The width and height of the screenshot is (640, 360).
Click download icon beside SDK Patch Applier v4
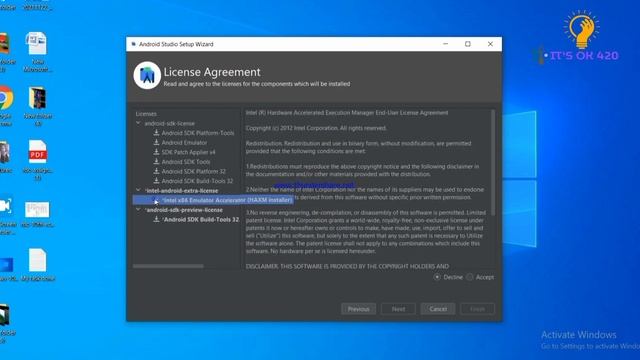pos(156,152)
